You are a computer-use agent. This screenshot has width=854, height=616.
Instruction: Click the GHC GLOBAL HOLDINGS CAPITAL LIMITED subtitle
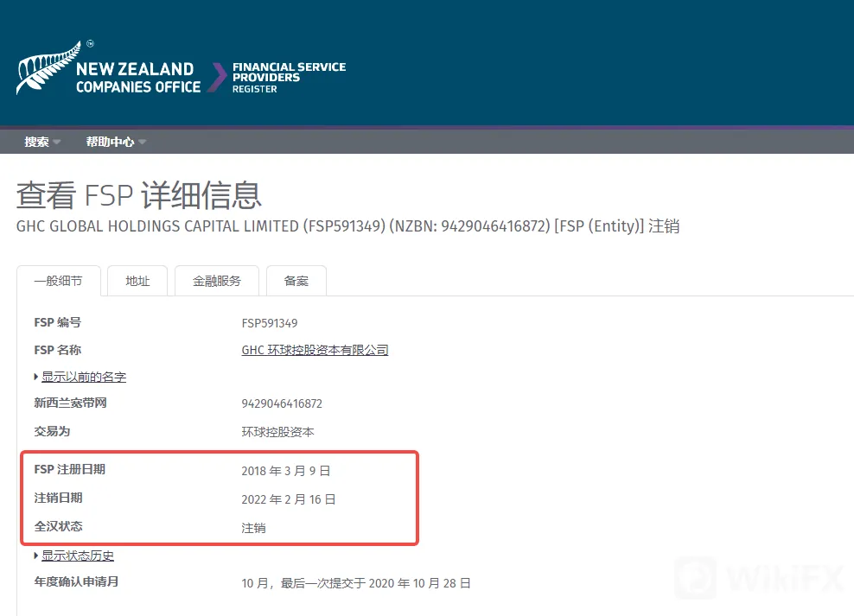(x=347, y=225)
